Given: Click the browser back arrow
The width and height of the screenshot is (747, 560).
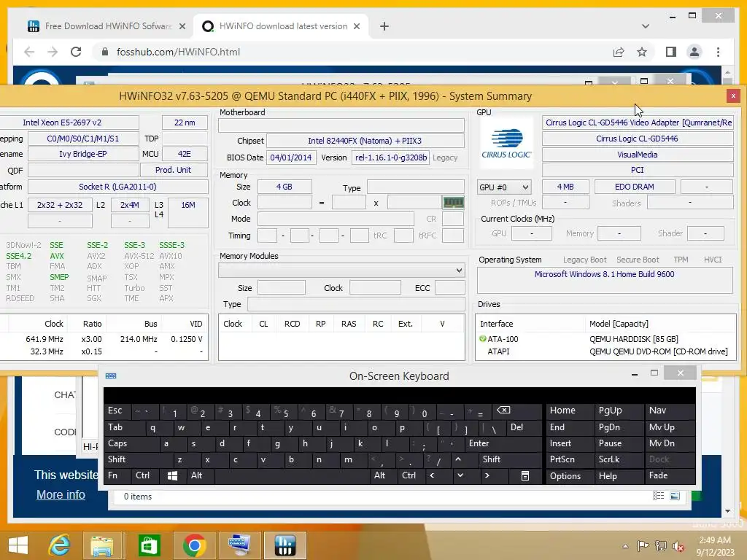Looking at the screenshot, I should pyautogui.click(x=29, y=52).
